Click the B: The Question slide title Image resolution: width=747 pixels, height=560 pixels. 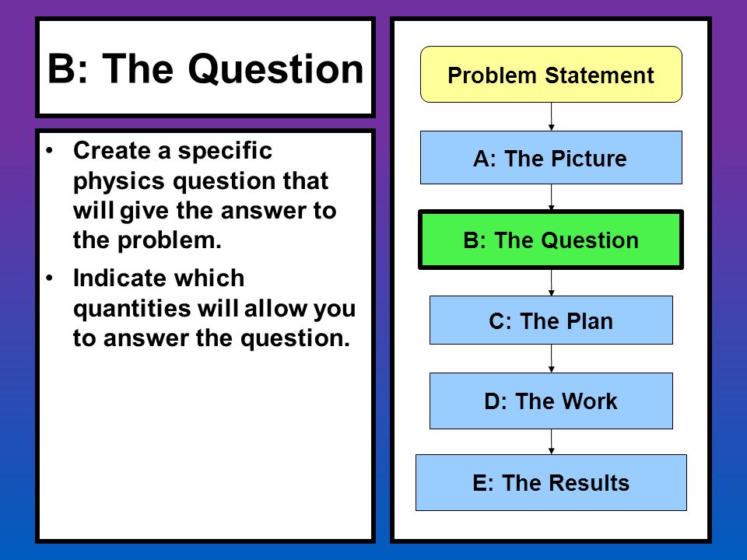(205, 68)
